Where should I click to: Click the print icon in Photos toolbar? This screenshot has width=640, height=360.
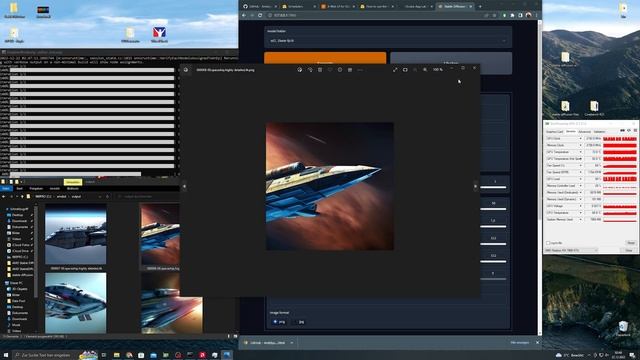(350, 70)
